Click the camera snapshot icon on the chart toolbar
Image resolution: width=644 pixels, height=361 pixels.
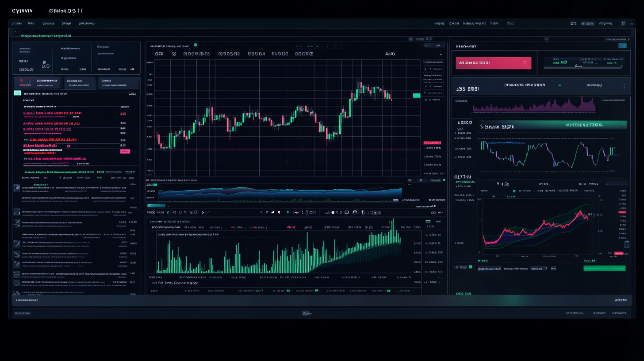[x=354, y=212]
